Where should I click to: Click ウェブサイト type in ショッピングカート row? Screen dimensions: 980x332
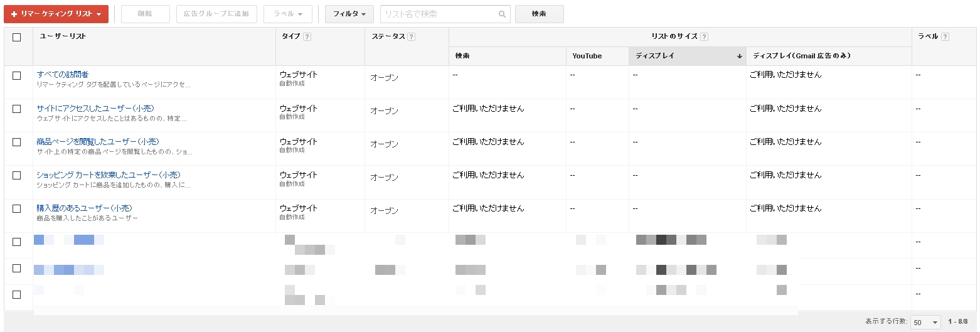pyautogui.click(x=299, y=174)
